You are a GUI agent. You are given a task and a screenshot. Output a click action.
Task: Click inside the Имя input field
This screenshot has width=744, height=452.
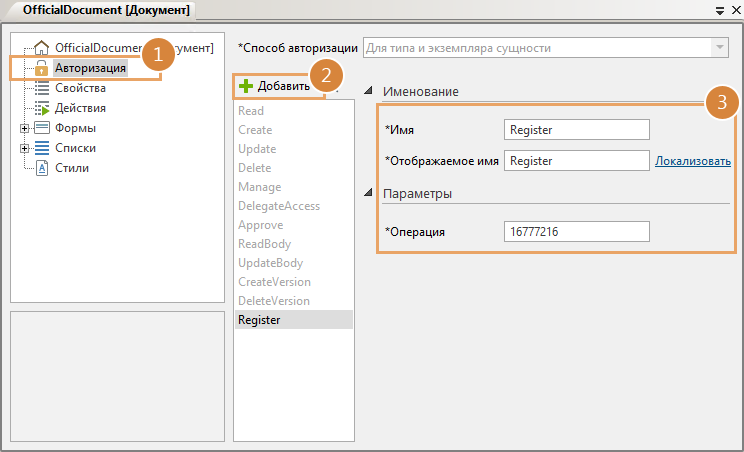click(577, 130)
